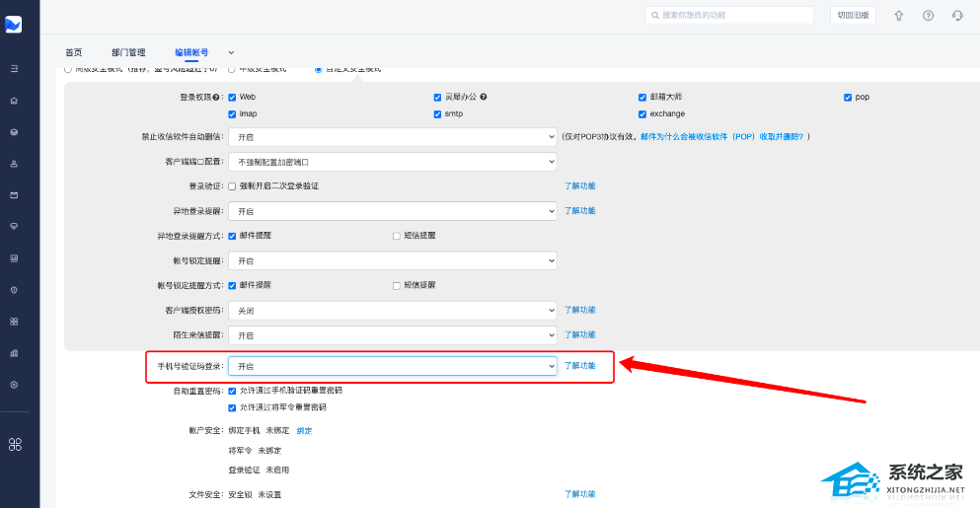
Task: Uncheck the Web login permission checkbox
Action: (x=232, y=98)
